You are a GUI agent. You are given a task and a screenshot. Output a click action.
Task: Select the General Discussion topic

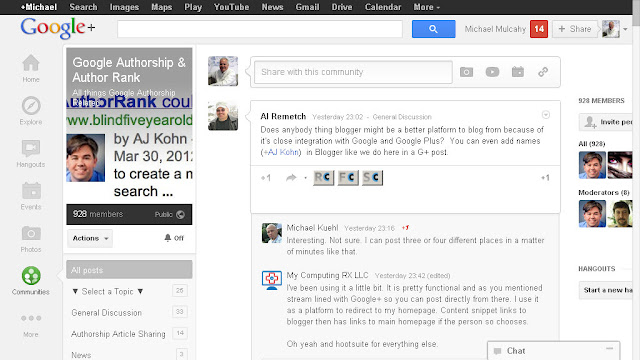click(107, 313)
